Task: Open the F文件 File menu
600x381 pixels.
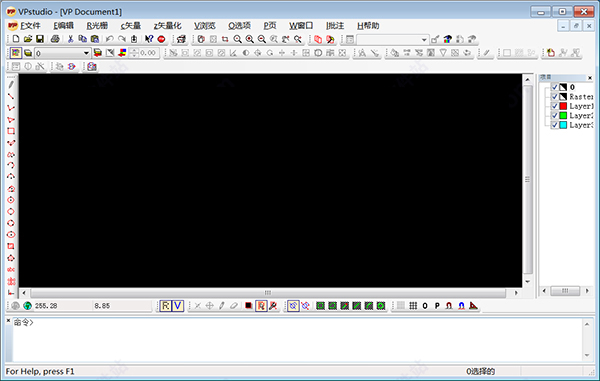Action: tap(30, 26)
